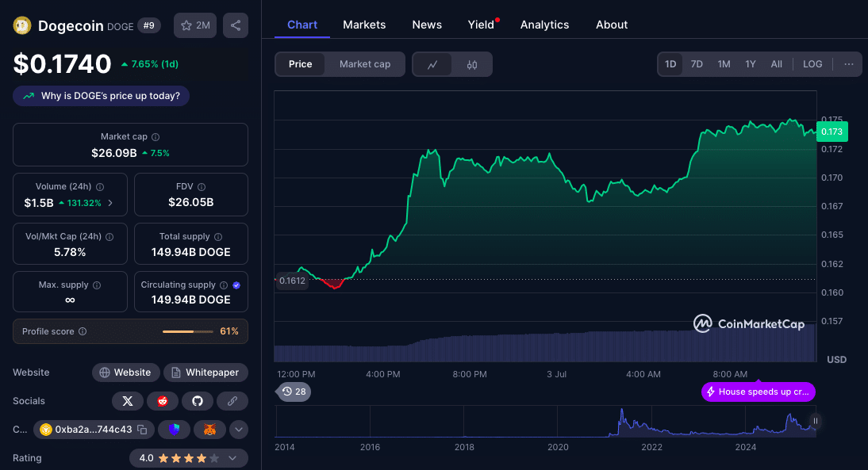Expand the 4.0 rating dropdown
The width and height of the screenshot is (868, 470).
point(232,458)
